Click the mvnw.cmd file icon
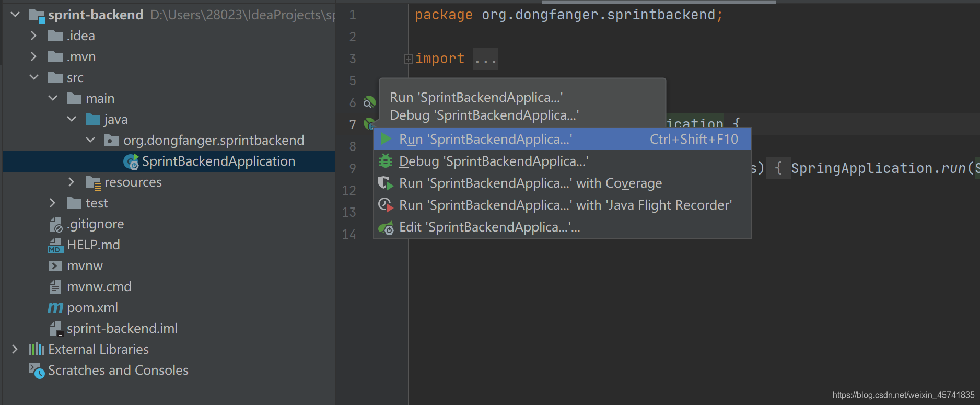The width and height of the screenshot is (980, 405). pyautogui.click(x=55, y=286)
